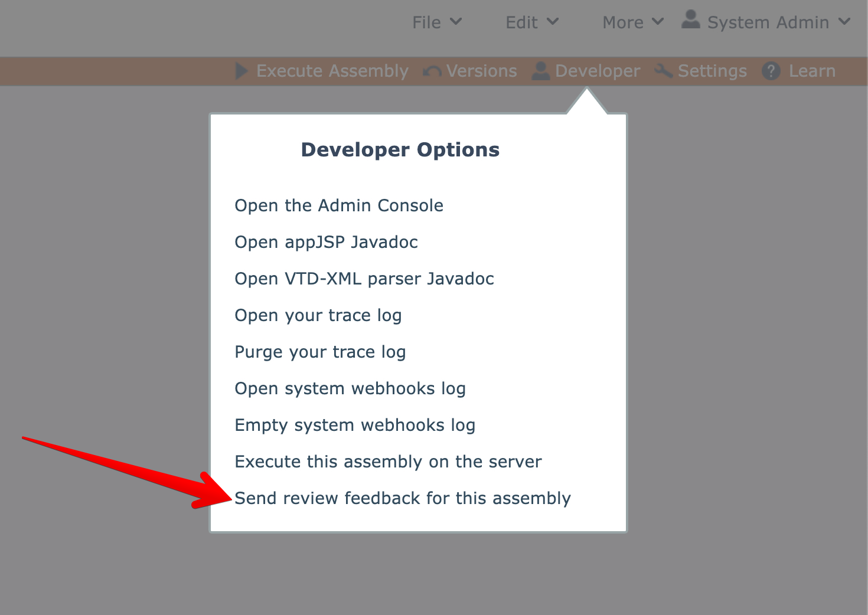Screen dimensions: 868x615
Task: Click the Versions toolbar label
Action: tap(481, 71)
